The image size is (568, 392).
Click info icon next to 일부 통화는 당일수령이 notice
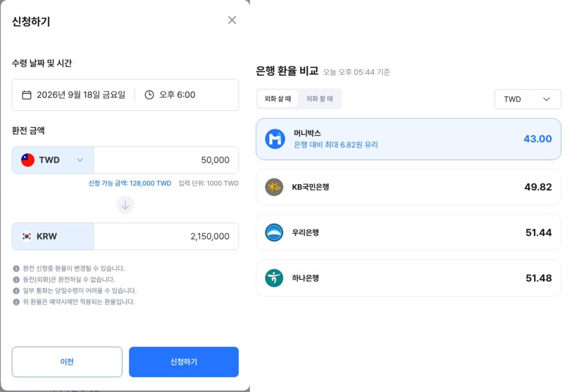click(16, 291)
